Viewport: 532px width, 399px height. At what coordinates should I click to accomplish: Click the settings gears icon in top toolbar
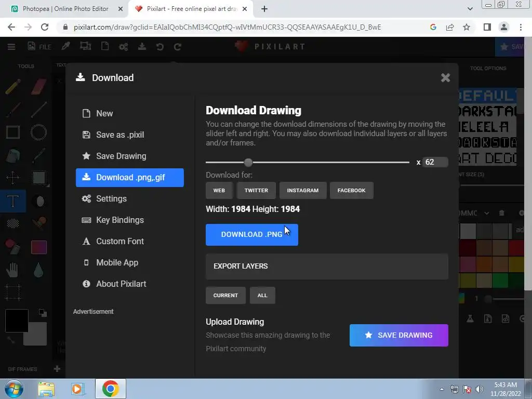[x=124, y=46]
